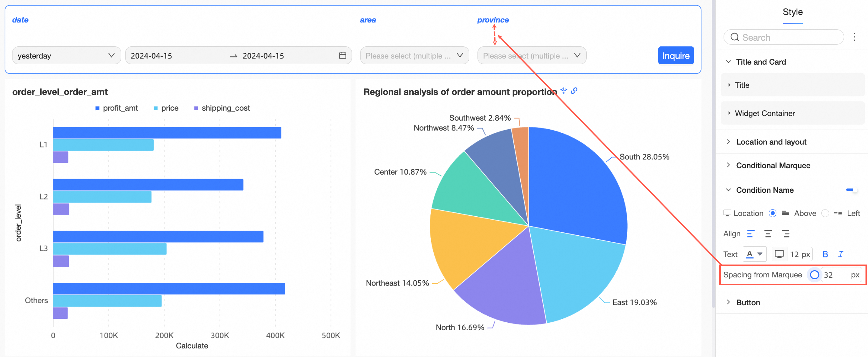The width and height of the screenshot is (868, 357).
Task: Set condition name alignment to center
Action: (768, 234)
